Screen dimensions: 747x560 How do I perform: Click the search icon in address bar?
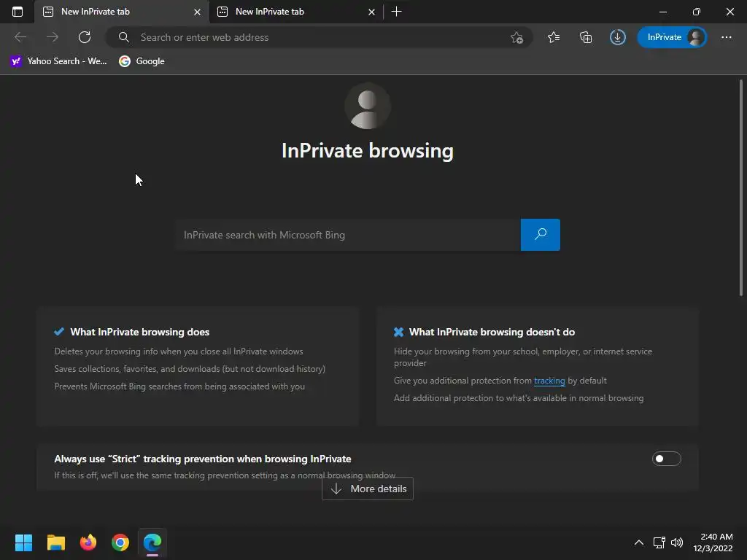click(x=123, y=37)
